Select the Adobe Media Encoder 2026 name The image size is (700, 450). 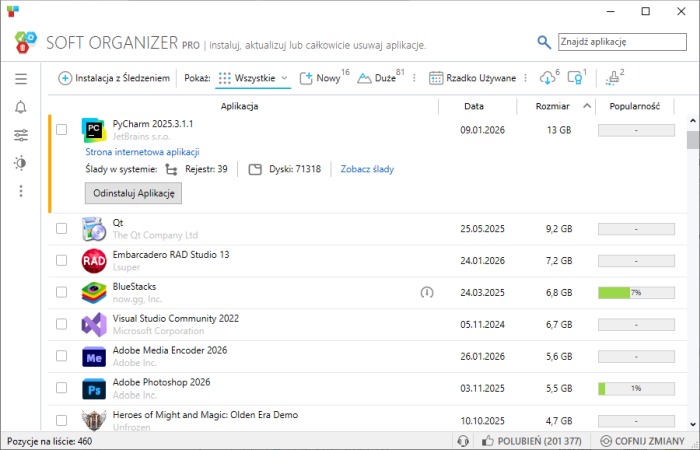pyautogui.click(x=170, y=350)
